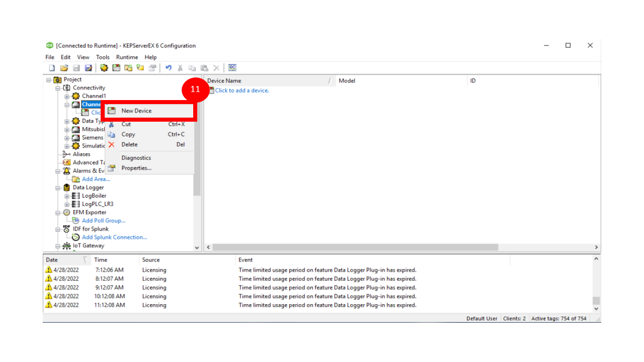Image resolution: width=644 pixels, height=362 pixels.
Task: Click the New Project toolbar icon
Action: (52, 68)
